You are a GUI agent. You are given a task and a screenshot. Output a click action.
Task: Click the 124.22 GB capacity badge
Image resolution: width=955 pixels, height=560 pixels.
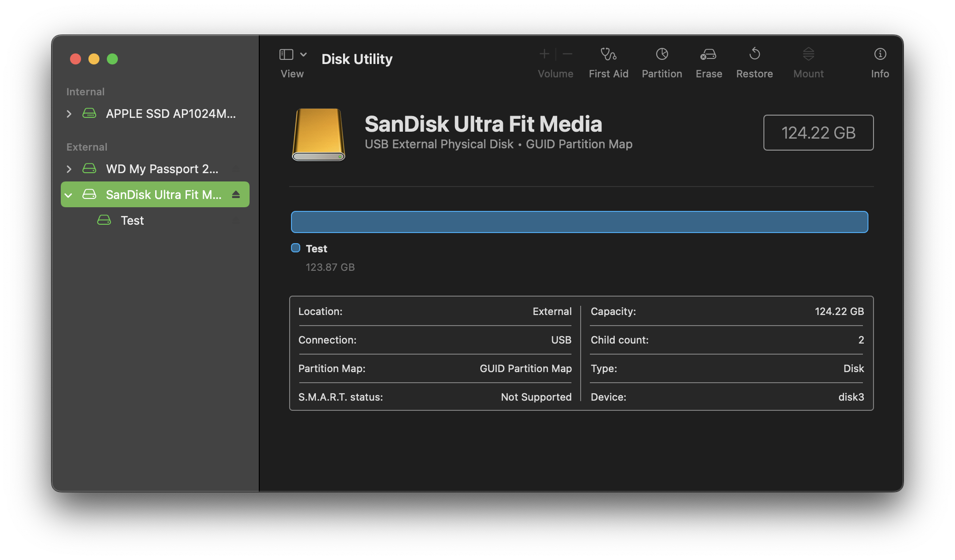819,133
